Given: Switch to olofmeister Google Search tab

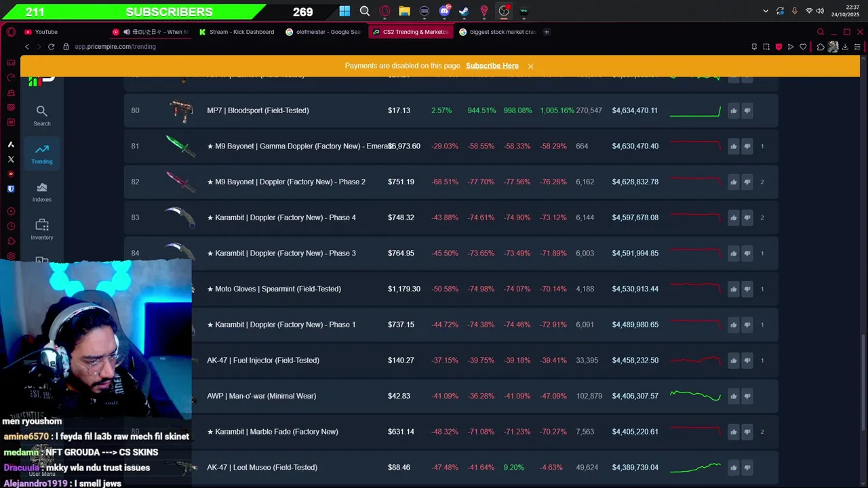Looking at the screenshot, I should coord(325,32).
